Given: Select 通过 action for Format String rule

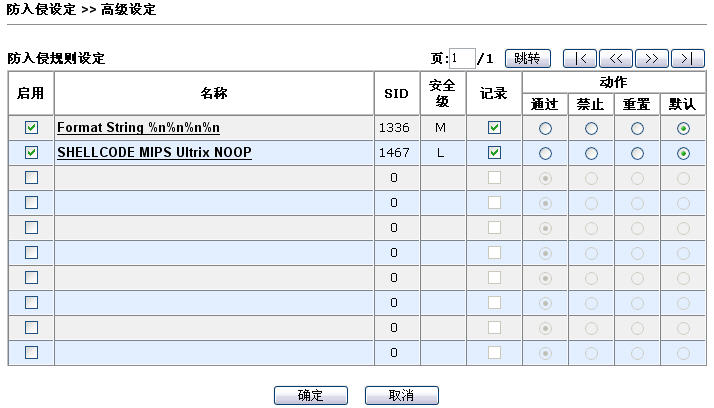Looking at the screenshot, I should tap(545, 128).
